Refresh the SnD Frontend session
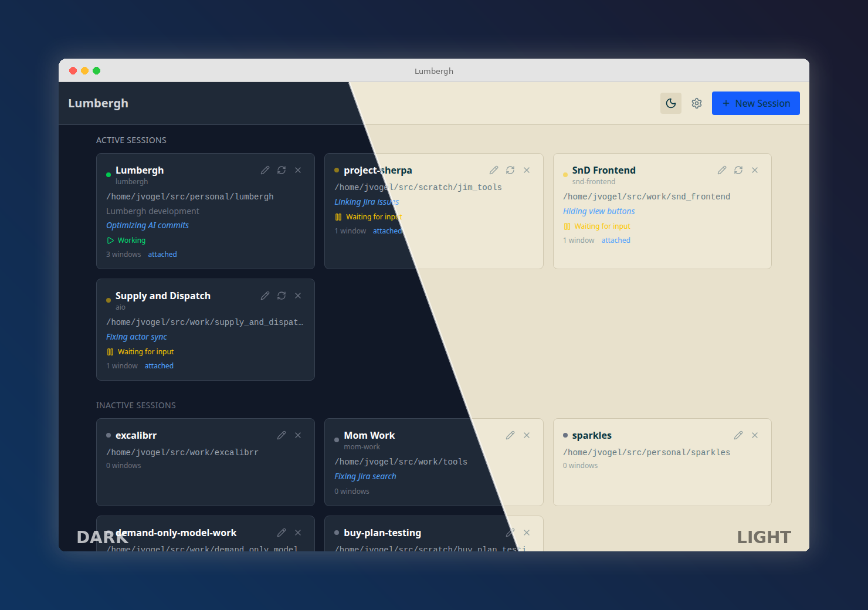The image size is (868, 610). 738,170
